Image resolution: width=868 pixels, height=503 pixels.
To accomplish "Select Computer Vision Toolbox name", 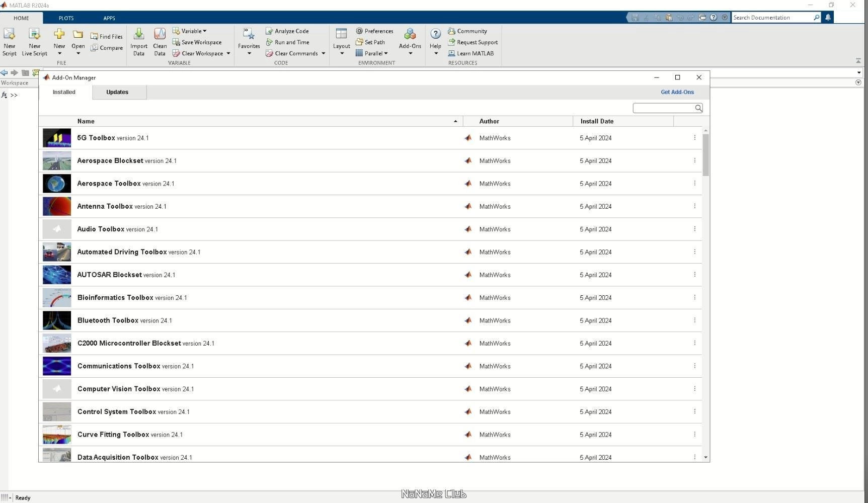I will click(119, 389).
